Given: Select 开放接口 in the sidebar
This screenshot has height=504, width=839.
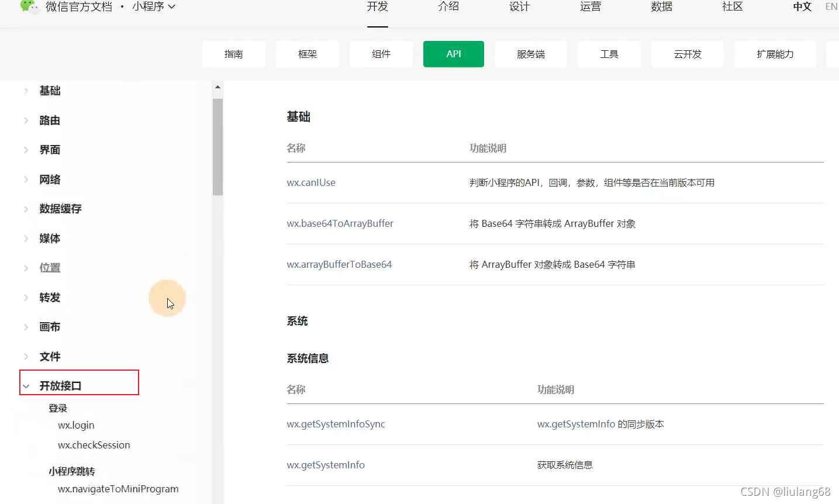Looking at the screenshot, I should [x=60, y=386].
